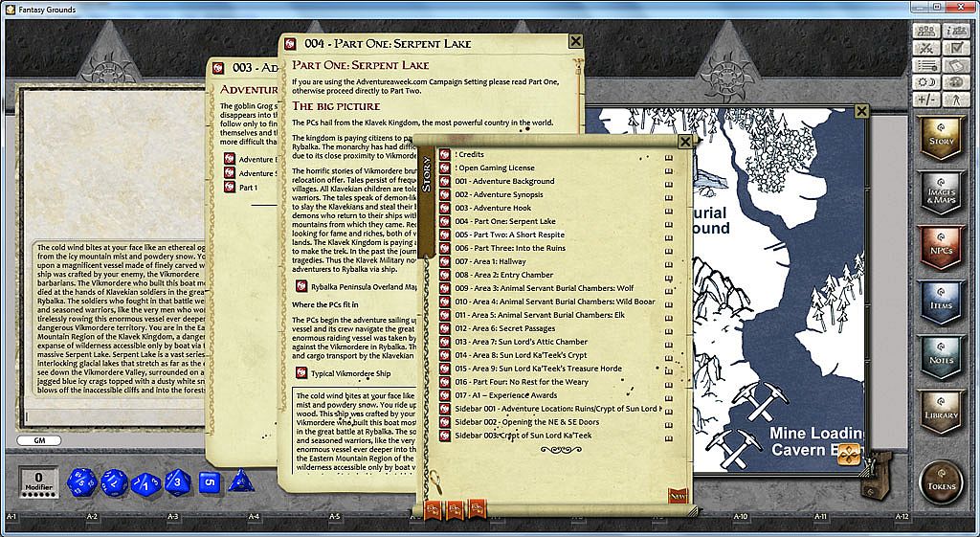Viewport: 980px width, 537px height.
Task: Click the red icon beside 004 window title
Action: tap(289, 44)
